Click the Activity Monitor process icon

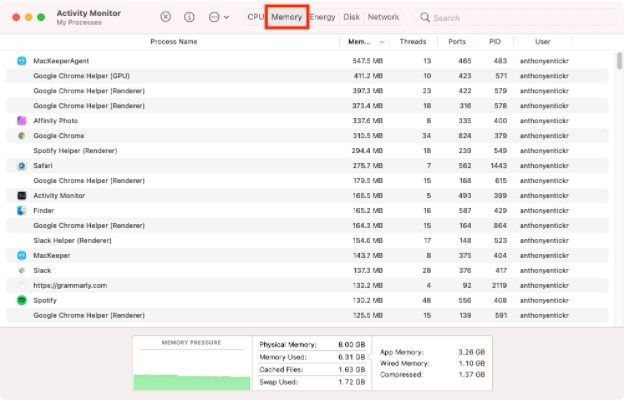tap(22, 196)
